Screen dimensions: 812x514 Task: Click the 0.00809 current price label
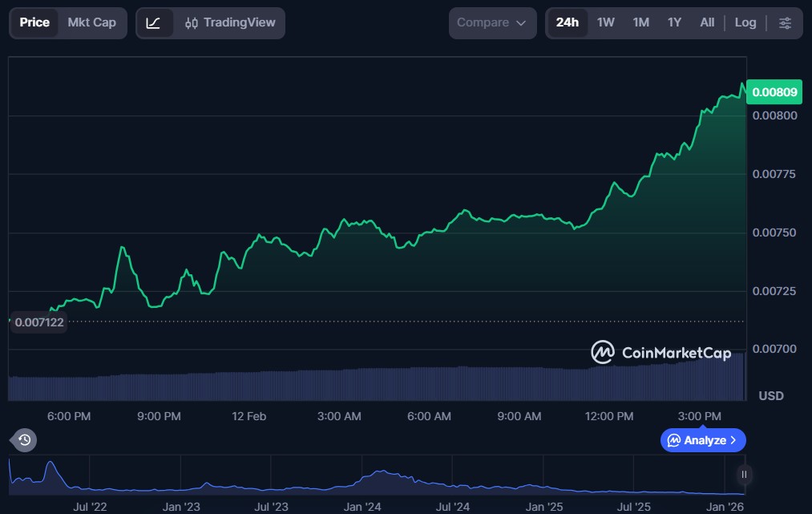point(774,92)
